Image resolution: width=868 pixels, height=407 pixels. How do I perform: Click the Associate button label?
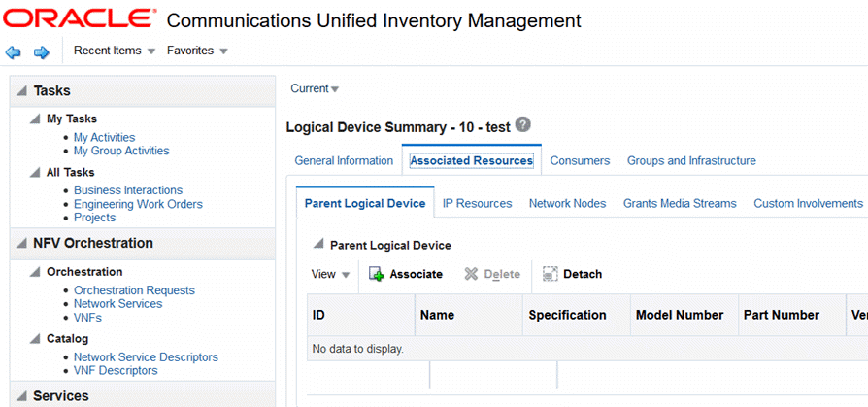(417, 274)
